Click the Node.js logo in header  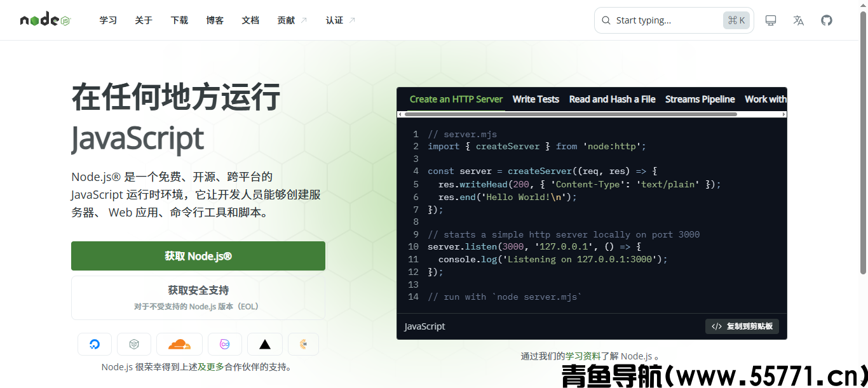point(44,20)
